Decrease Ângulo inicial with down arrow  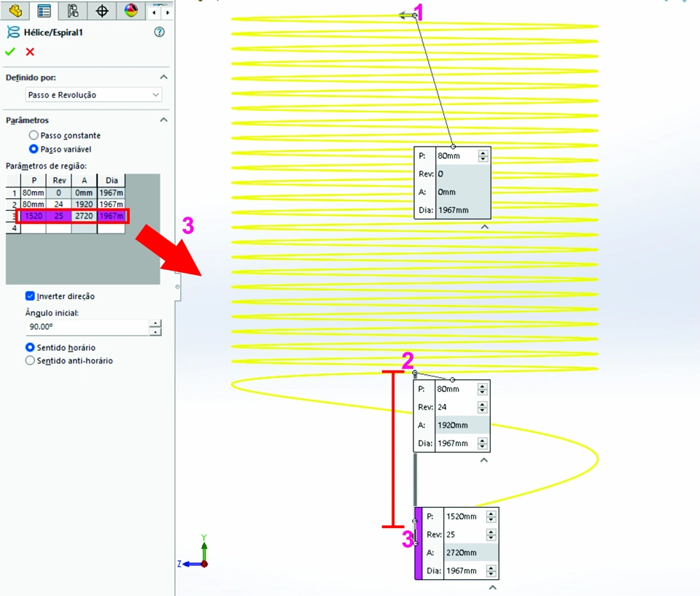[x=155, y=331]
